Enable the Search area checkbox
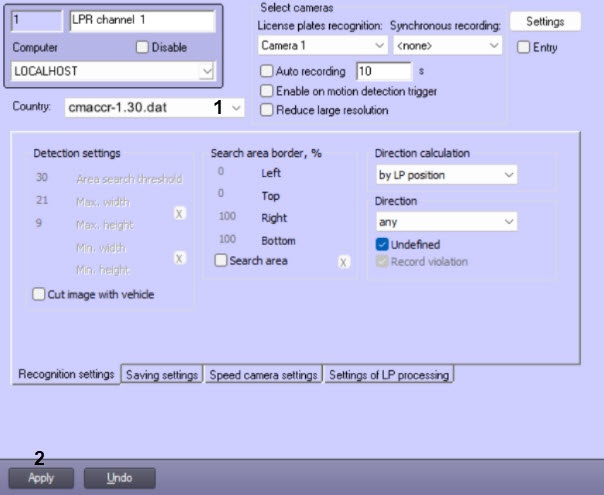Viewport: 604px width, 495px height. 221,260
